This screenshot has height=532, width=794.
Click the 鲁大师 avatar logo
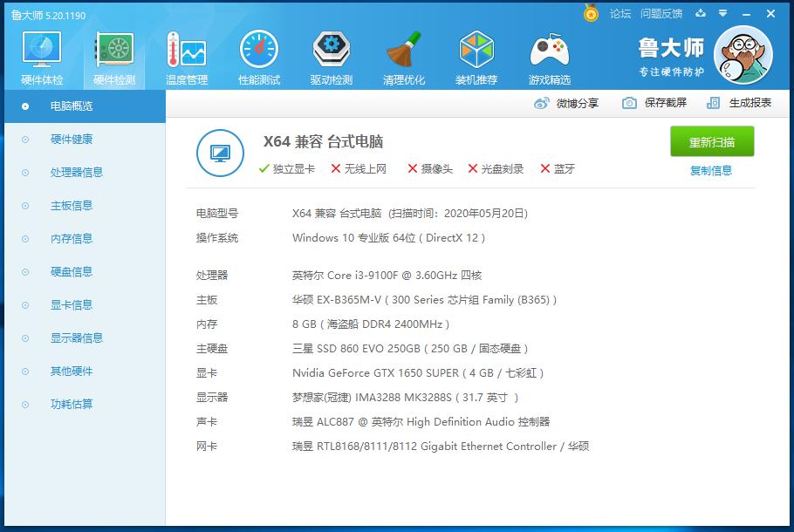coord(743,54)
